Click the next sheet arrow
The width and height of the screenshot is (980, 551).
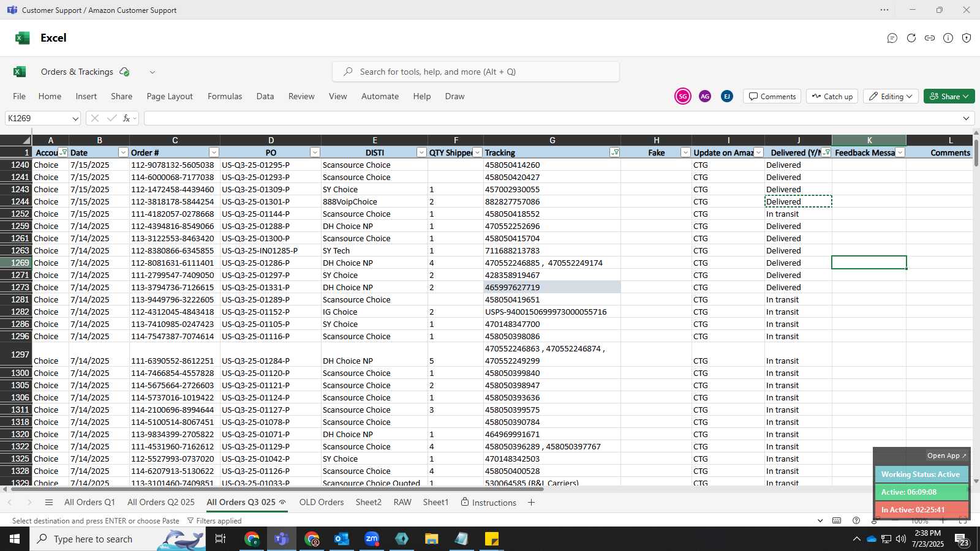(29, 503)
